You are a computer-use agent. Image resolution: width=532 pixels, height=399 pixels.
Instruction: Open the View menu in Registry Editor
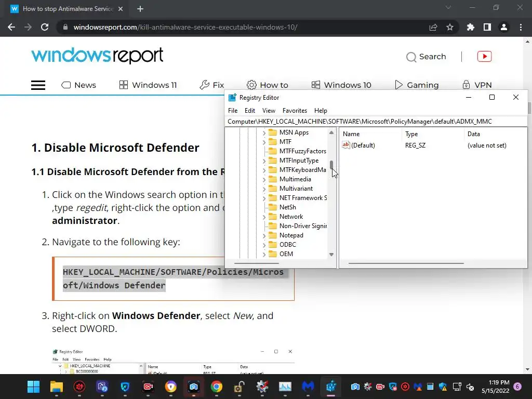pyautogui.click(x=269, y=111)
